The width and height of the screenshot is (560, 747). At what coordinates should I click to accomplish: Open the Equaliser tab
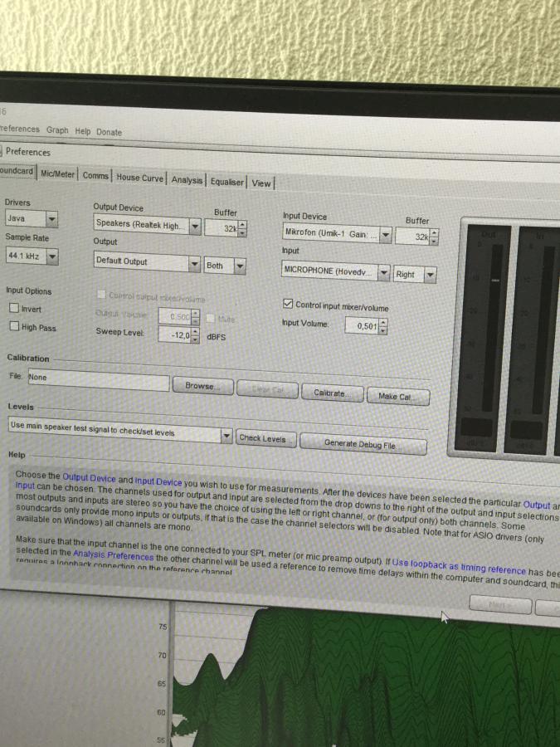click(226, 182)
